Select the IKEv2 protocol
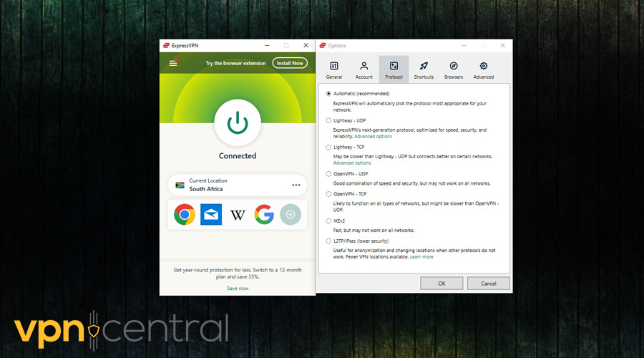The width and height of the screenshot is (644, 358). [x=328, y=221]
